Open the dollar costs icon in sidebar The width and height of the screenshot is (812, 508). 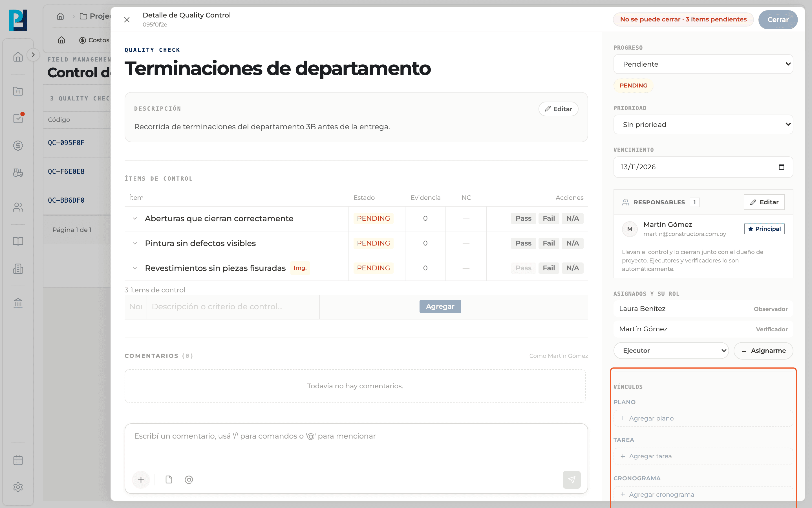click(18, 145)
